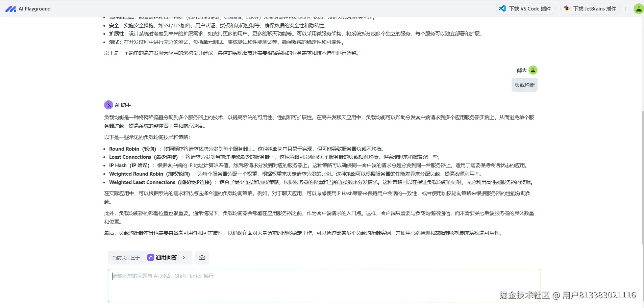Click the AI 助手 assistant avatar icon
This screenshot has width=644, height=308.
(108, 105)
